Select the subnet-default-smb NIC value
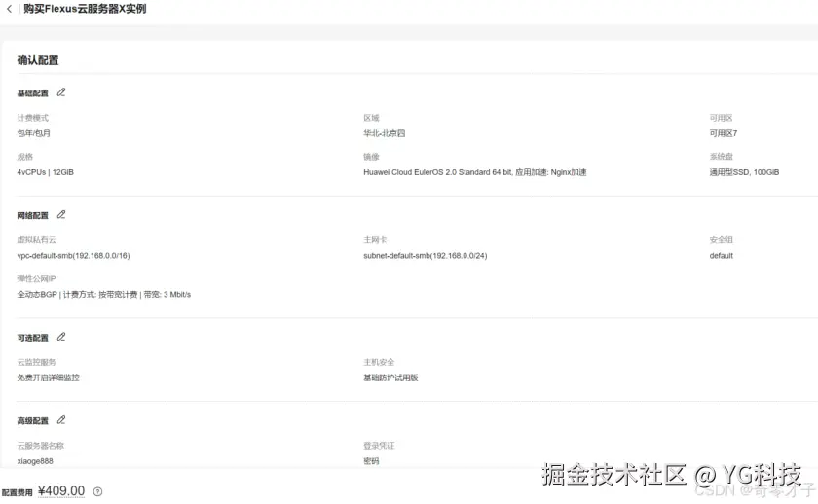The image size is (818, 504). coord(426,255)
